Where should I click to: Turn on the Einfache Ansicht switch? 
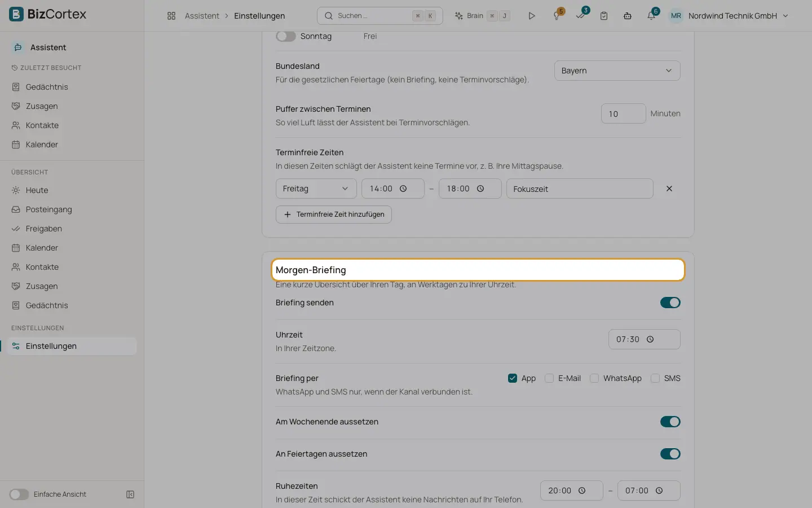click(x=19, y=494)
